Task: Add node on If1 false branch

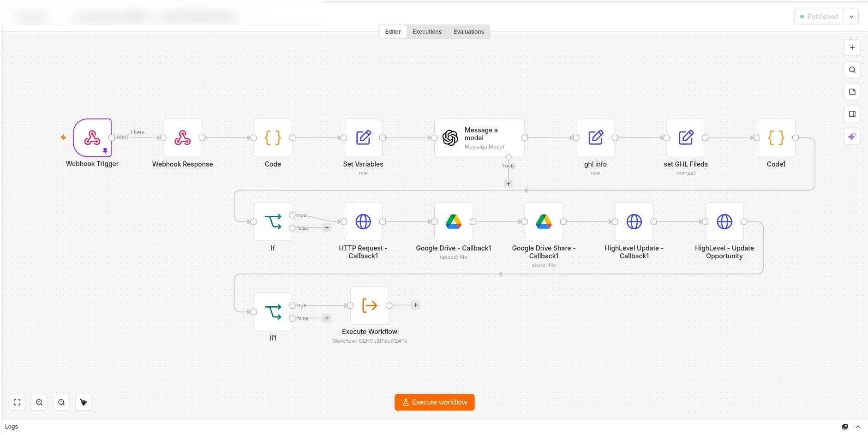Action: click(327, 318)
